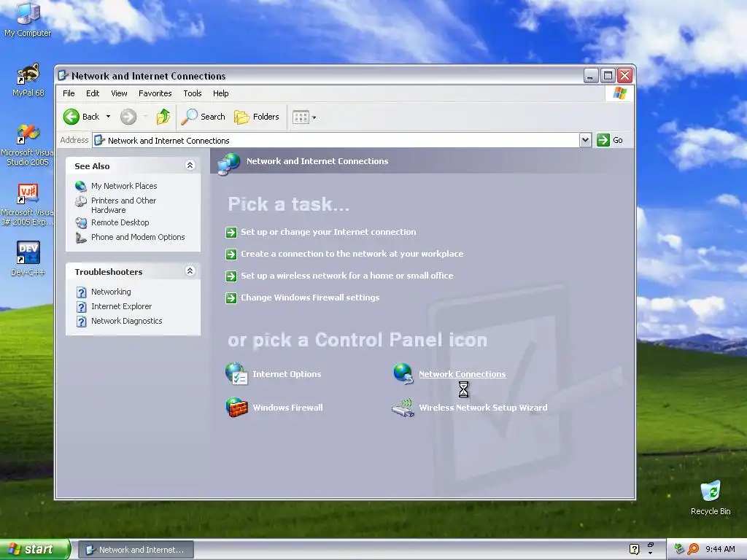Click the Wireless Network Setup Wizard label
This screenshot has height=560, width=747.
[x=483, y=408]
